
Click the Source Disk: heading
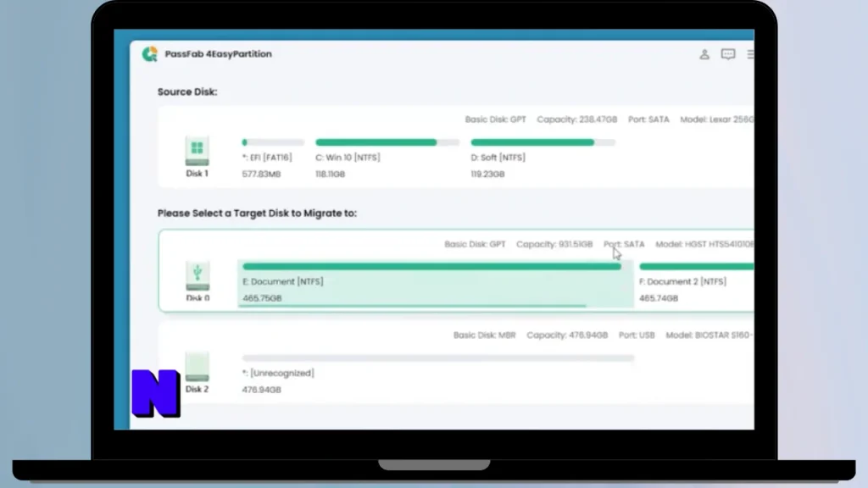[x=187, y=91]
